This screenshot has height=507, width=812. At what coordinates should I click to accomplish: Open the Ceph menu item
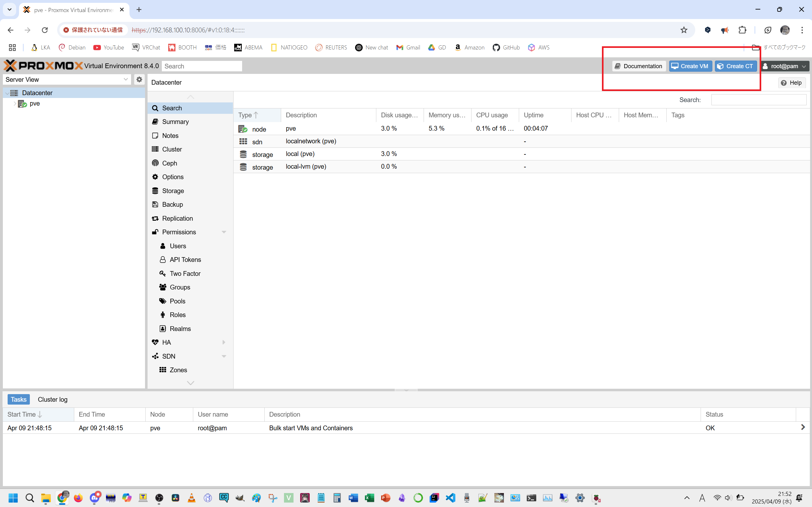point(169,163)
